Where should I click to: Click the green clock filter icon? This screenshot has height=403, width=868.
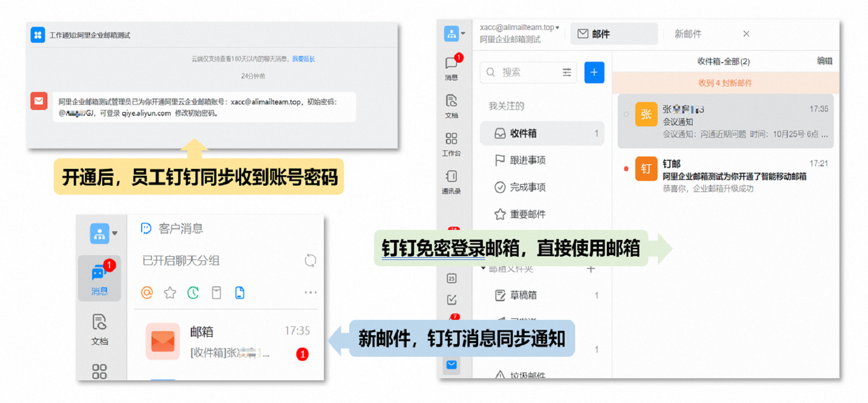[193, 293]
